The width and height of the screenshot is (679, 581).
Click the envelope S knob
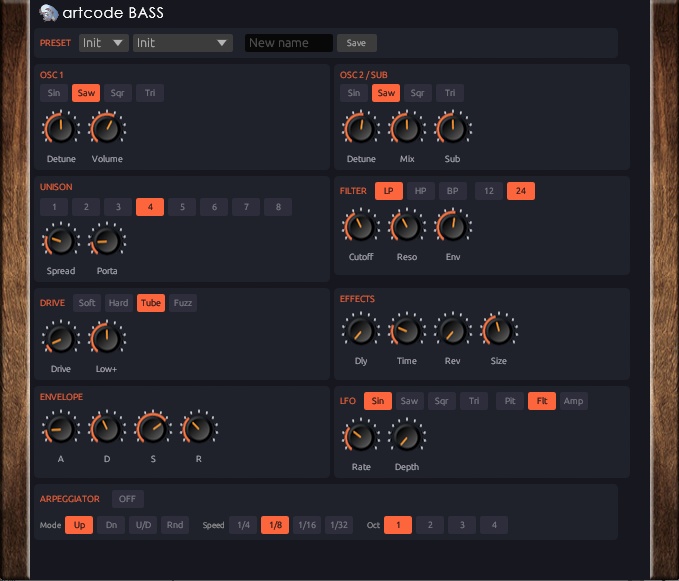153,429
